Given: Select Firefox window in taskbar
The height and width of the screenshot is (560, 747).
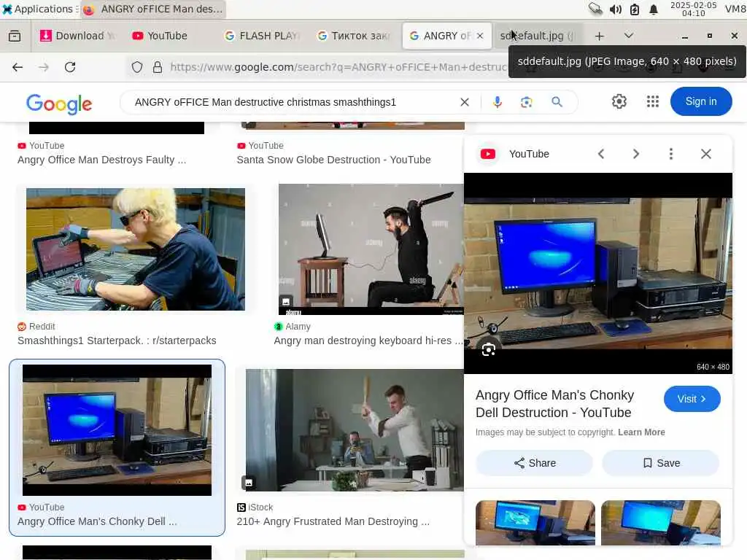Looking at the screenshot, I should (153, 9).
